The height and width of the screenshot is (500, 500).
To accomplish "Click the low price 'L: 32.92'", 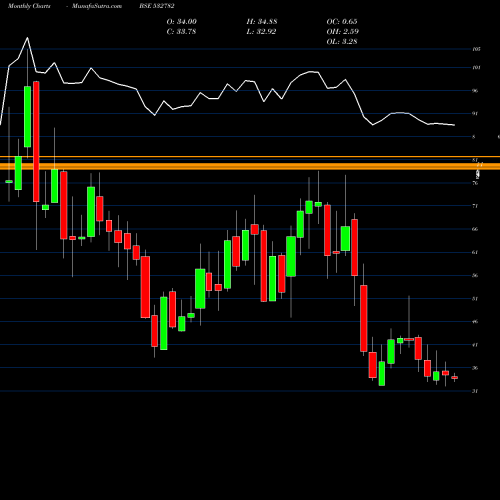I will click(x=261, y=32).
